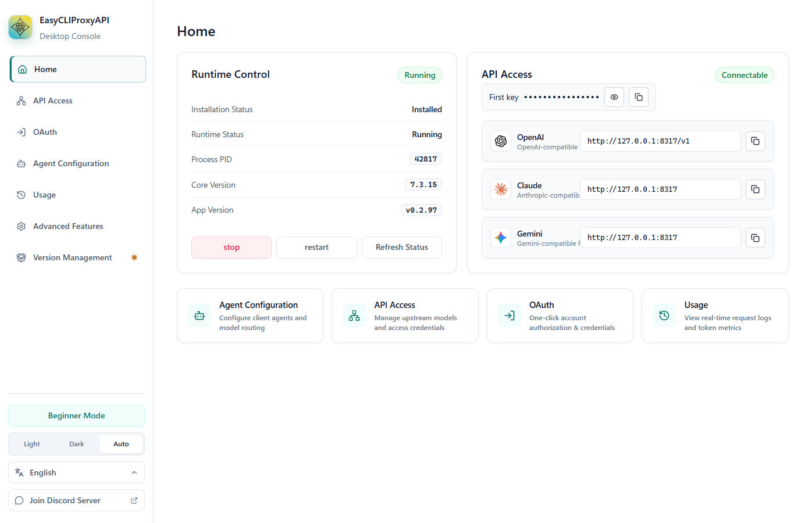Screen dimensions: 812x523
Task: Click the Connectable status badge
Action: [x=745, y=75]
